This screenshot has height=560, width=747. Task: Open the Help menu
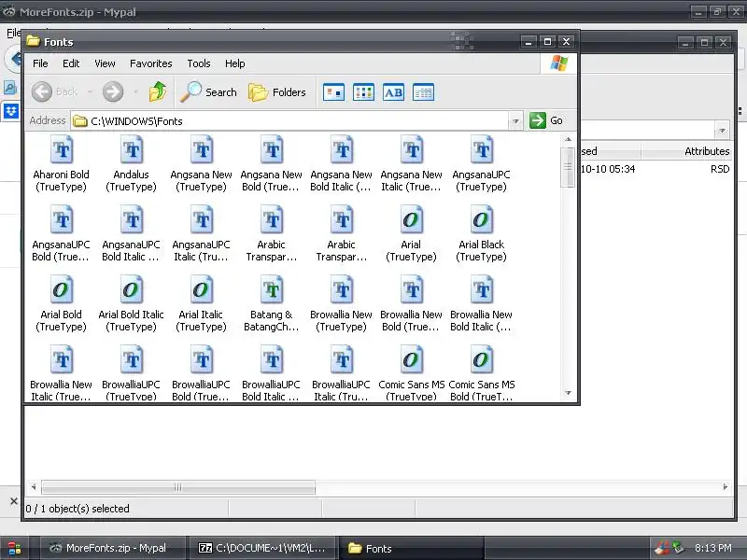235,63
